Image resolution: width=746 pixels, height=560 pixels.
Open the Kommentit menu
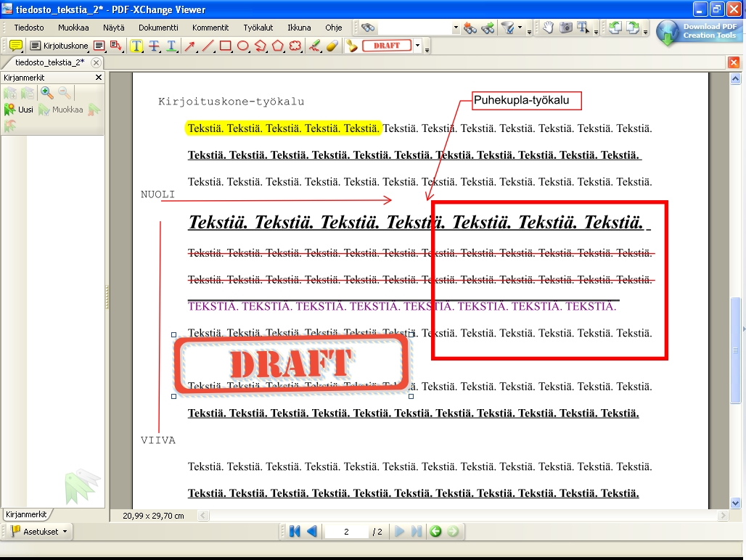click(x=210, y=28)
